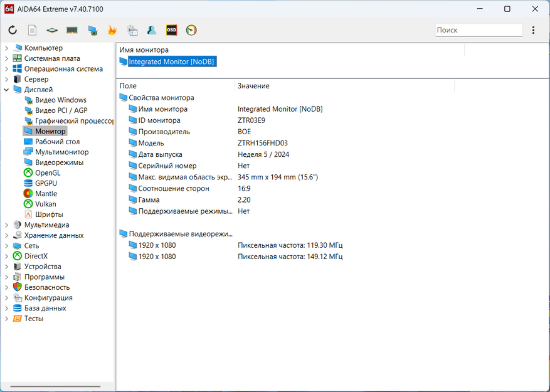The height and width of the screenshot is (392, 550).
Task: Click the Поиск search field
Action: (x=478, y=30)
